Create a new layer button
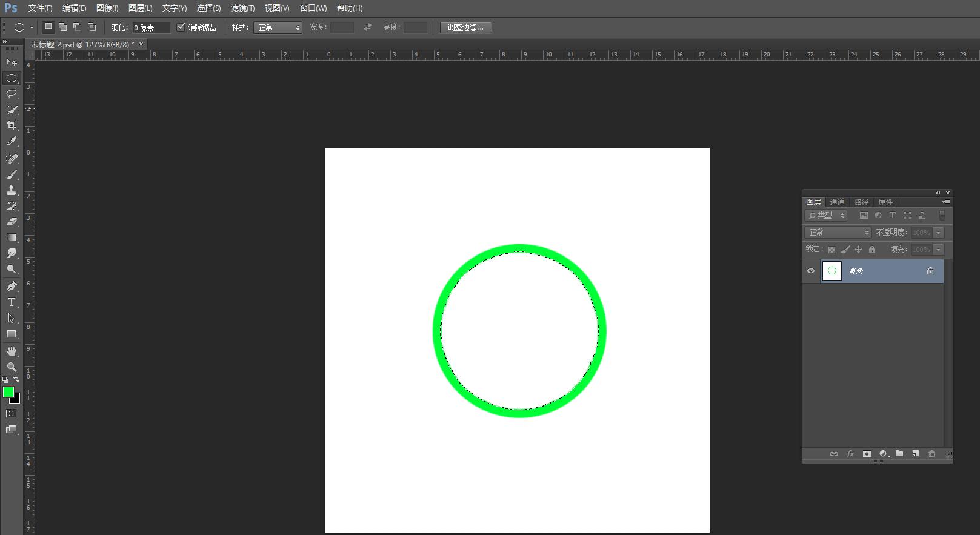Image resolution: width=980 pixels, height=535 pixels. (915, 454)
